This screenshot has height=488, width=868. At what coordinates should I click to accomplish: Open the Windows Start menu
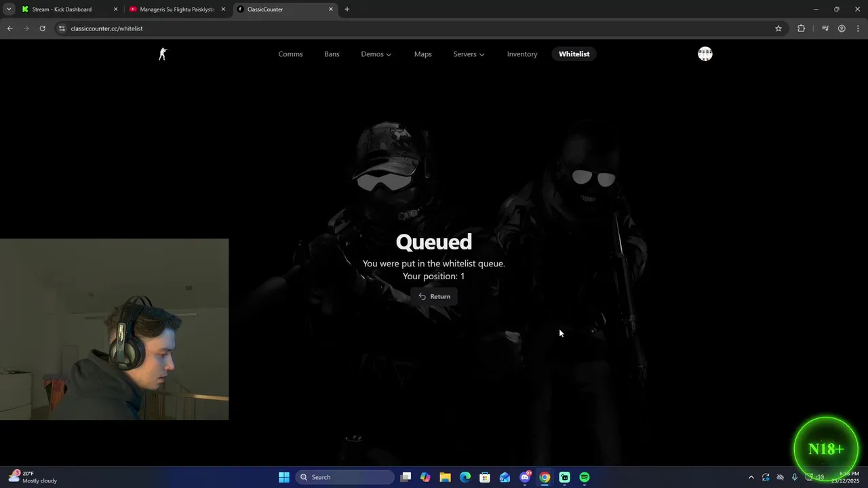point(284,477)
